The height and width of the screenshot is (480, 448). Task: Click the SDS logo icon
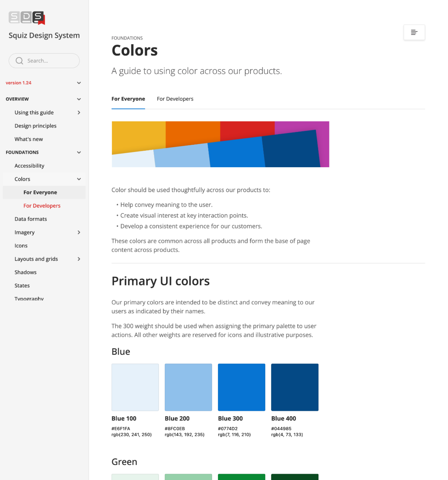27,18
